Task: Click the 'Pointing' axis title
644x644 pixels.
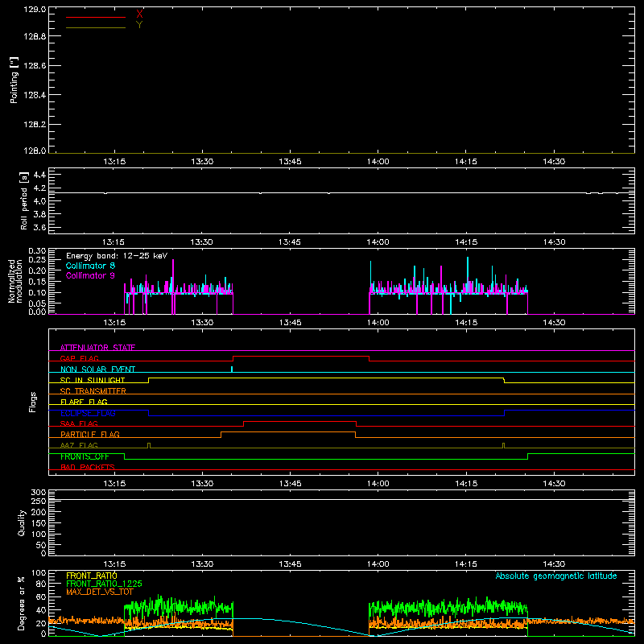Action: pyautogui.click(x=14, y=80)
